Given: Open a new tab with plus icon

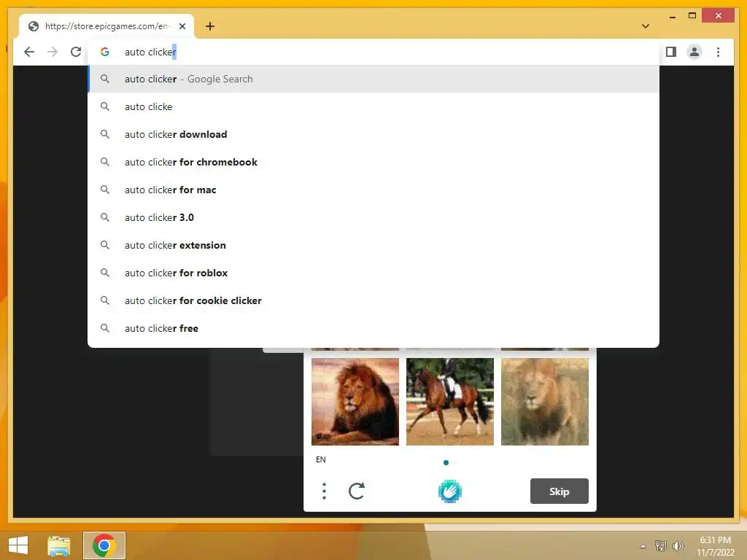Looking at the screenshot, I should (x=210, y=26).
